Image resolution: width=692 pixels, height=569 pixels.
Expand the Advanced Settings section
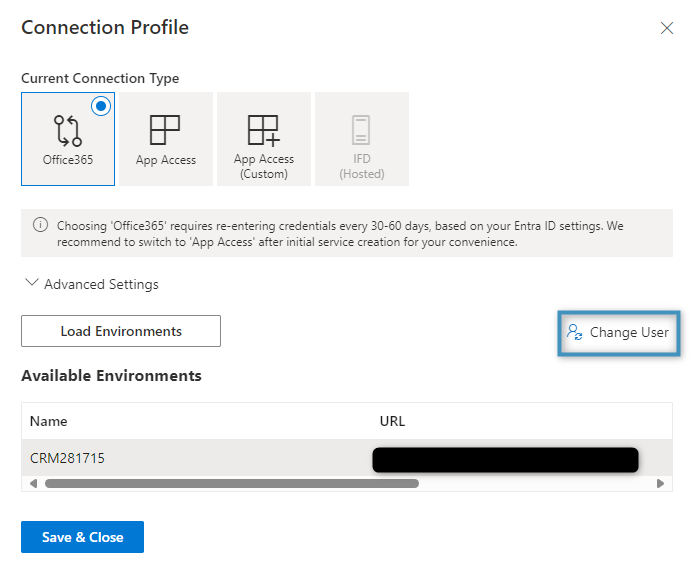click(x=92, y=284)
